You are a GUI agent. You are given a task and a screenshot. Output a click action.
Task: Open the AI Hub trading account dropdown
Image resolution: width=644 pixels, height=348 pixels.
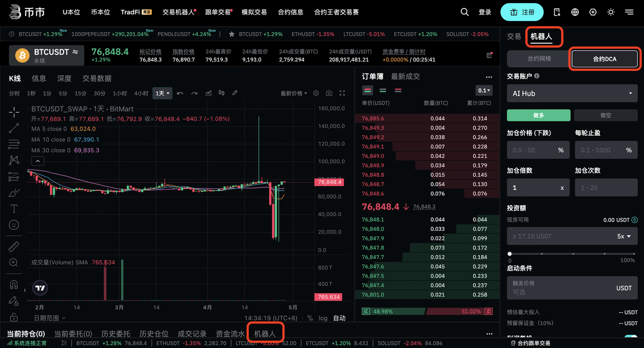pyautogui.click(x=572, y=94)
